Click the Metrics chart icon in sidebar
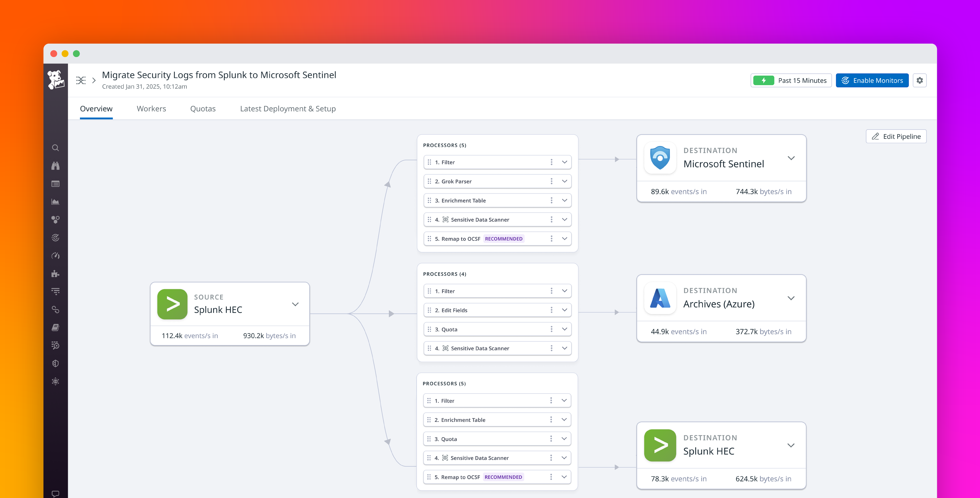 click(x=55, y=202)
